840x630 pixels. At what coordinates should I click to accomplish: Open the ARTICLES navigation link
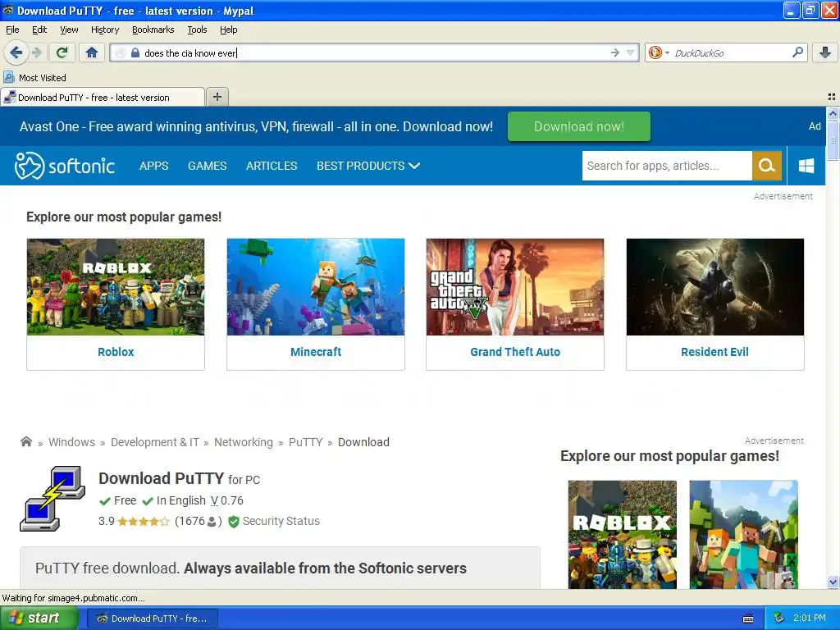coord(272,166)
